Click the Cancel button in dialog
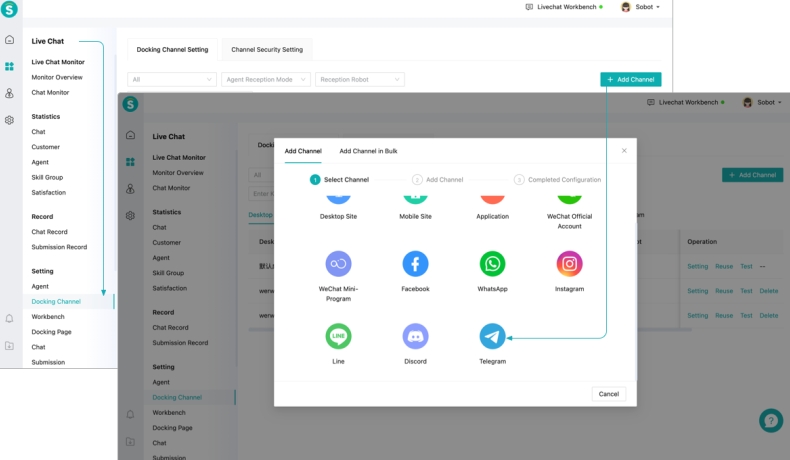Image resolution: width=790 pixels, height=460 pixels. (608, 394)
